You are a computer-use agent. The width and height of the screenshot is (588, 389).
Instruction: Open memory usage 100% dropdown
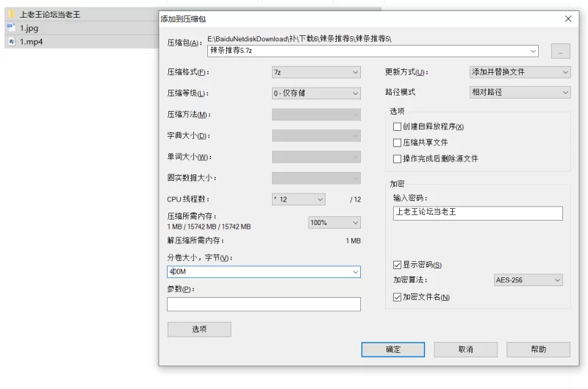334,223
